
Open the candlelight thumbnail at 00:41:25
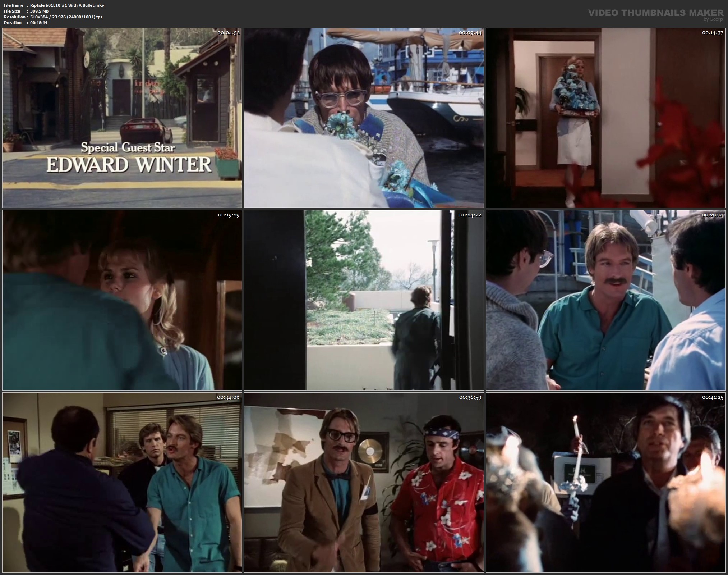pos(605,483)
